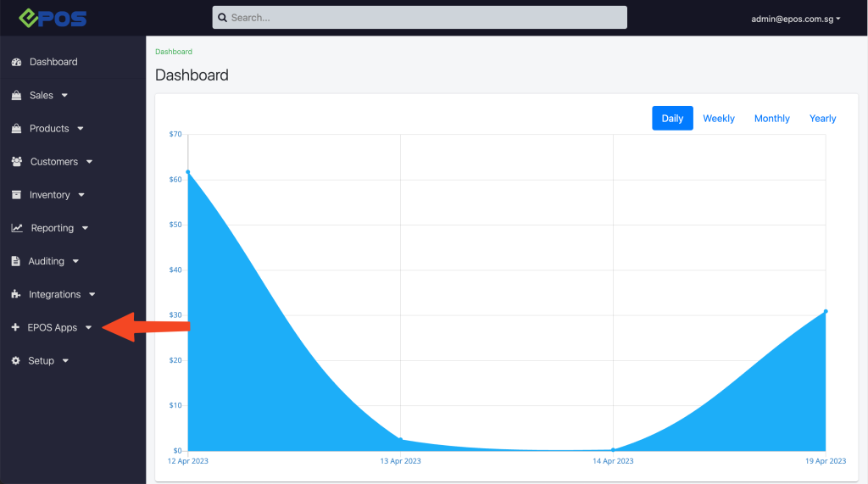This screenshot has width=868, height=484.
Task: Click the Sales shopping bag icon
Action: click(x=17, y=95)
